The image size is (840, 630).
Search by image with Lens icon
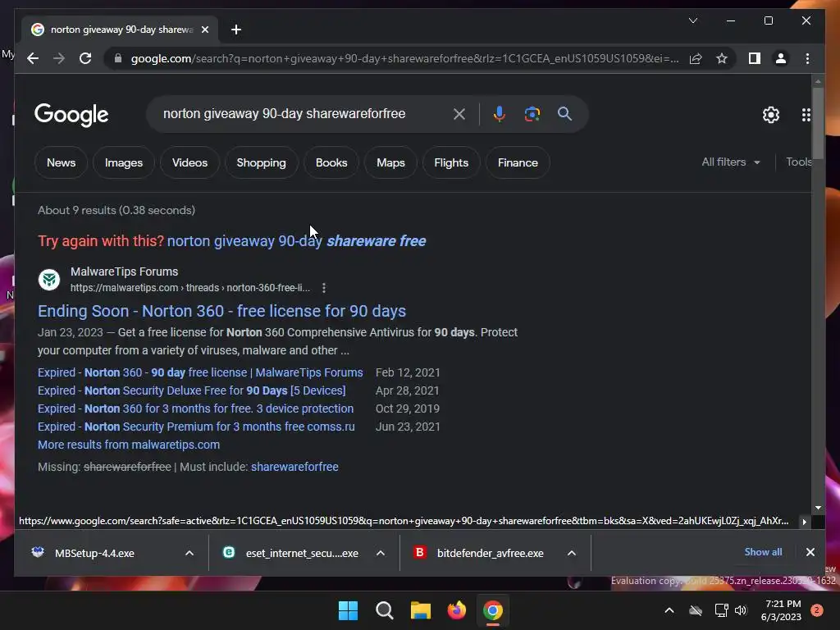532,113
